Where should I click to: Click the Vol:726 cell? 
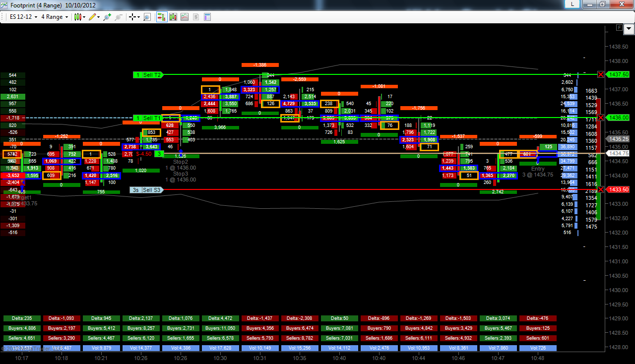(538, 348)
